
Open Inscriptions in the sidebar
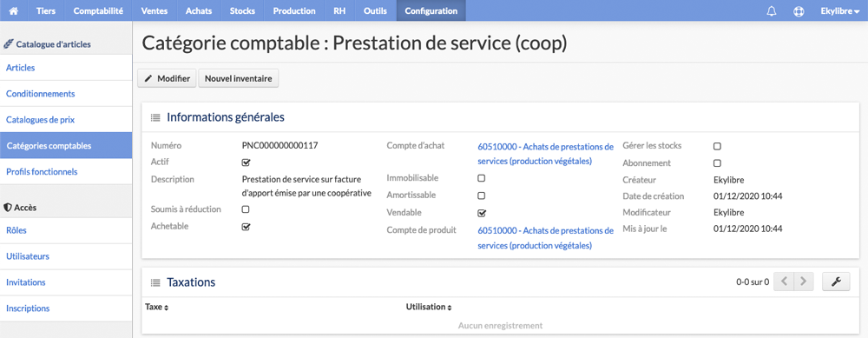[66, 308]
